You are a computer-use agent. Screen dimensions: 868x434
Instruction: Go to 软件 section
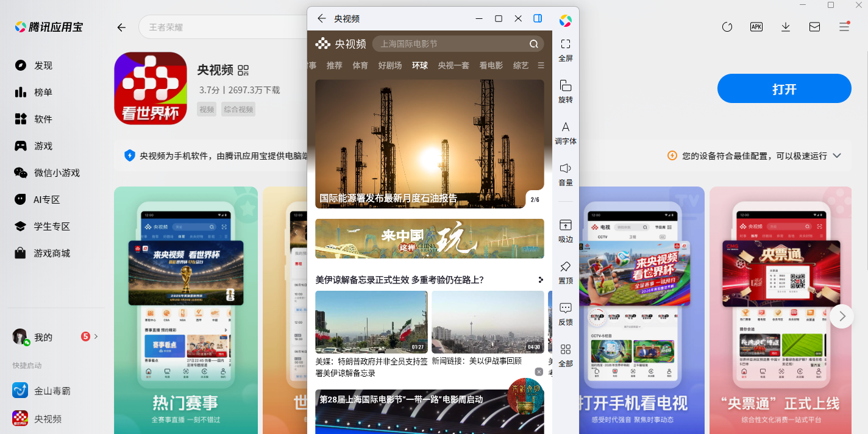[x=34, y=119]
